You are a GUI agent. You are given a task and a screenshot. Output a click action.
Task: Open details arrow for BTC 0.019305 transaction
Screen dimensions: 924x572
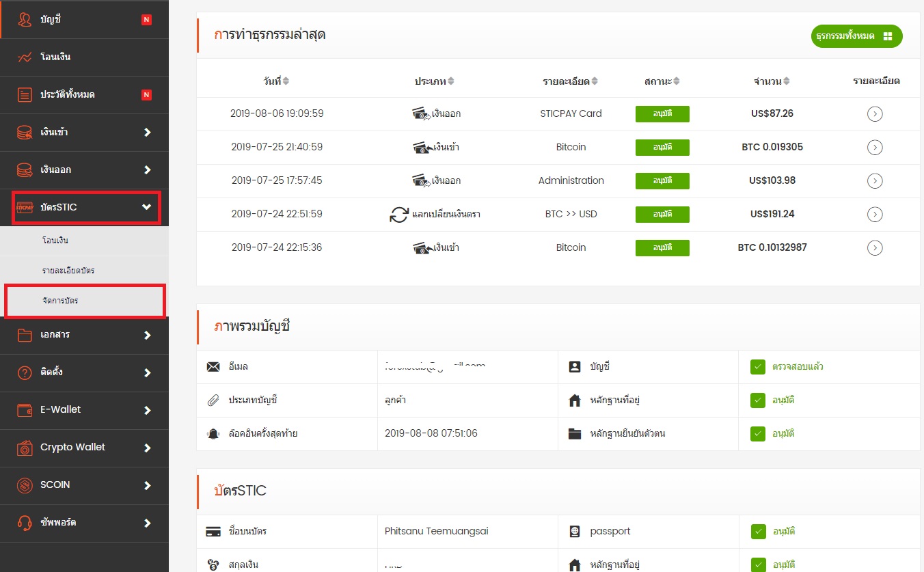pos(875,148)
